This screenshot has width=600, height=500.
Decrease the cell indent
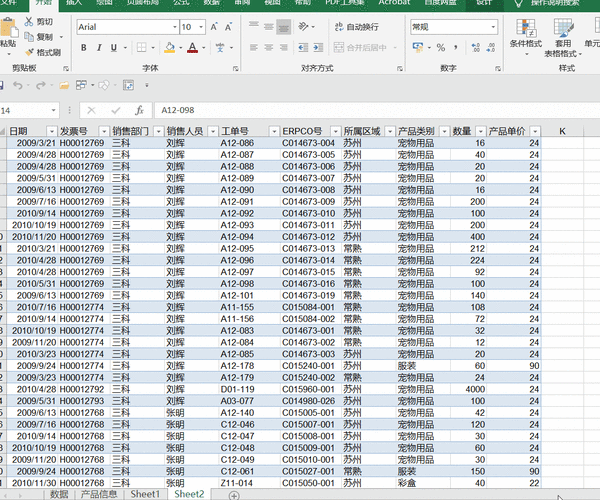(303, 47)
